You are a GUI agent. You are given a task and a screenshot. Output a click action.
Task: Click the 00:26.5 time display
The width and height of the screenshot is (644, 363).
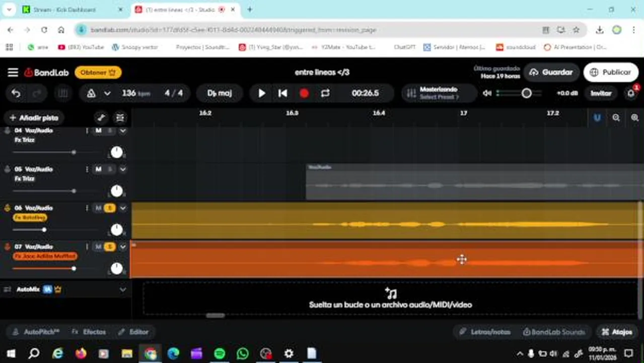click(x=365, y=93)
